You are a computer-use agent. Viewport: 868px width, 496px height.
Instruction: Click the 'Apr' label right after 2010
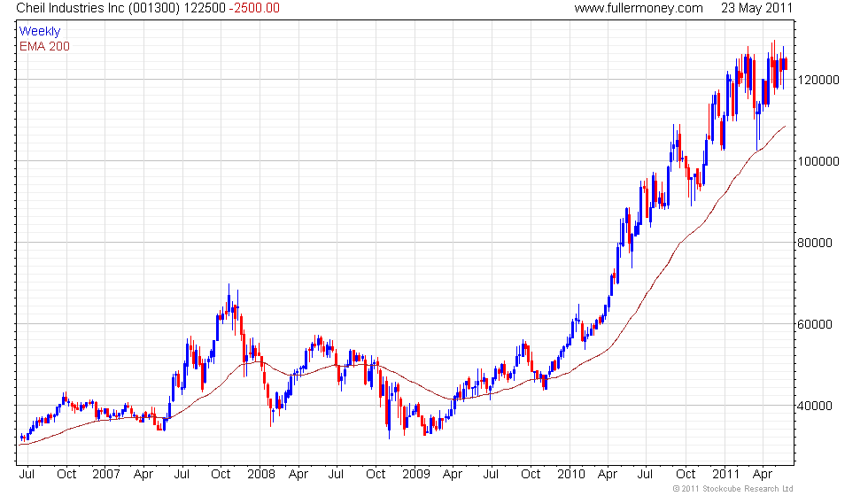click(x=608, y=475)
